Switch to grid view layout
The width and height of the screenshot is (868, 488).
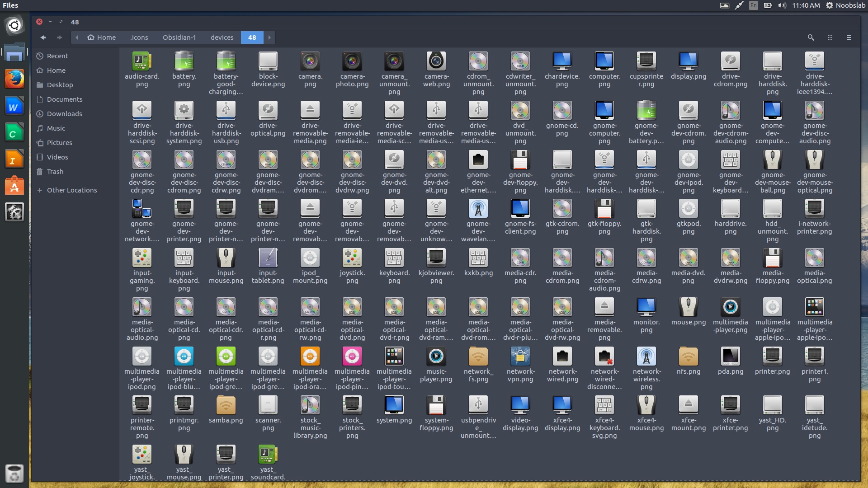[830, 38]
